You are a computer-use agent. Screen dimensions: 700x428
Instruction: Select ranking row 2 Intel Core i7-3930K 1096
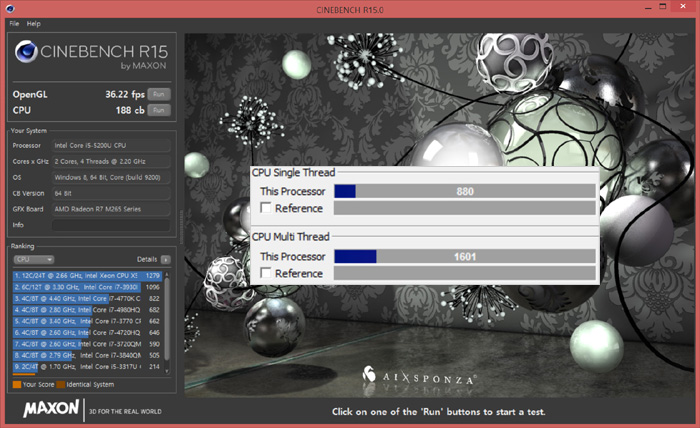tap(87, 287)
